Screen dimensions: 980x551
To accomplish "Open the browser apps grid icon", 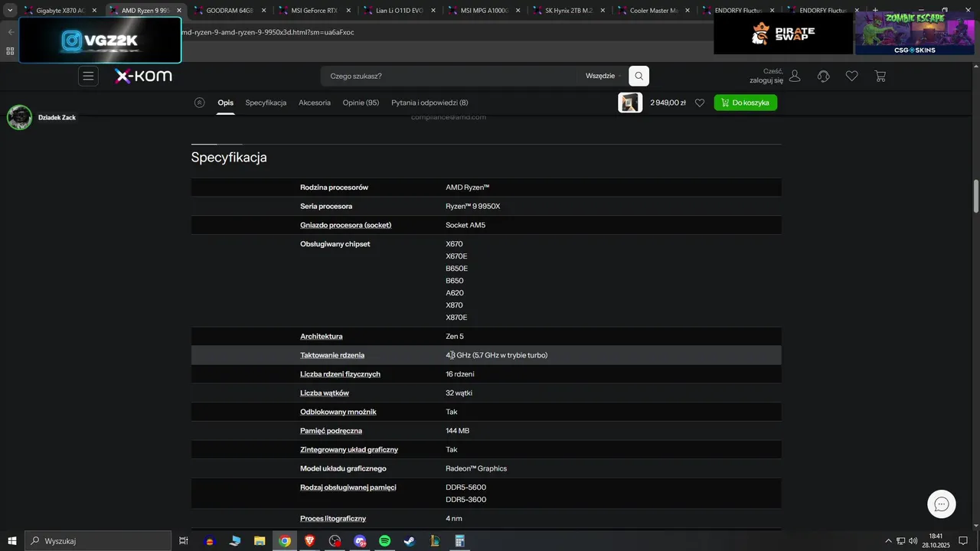I will point(10,51).
